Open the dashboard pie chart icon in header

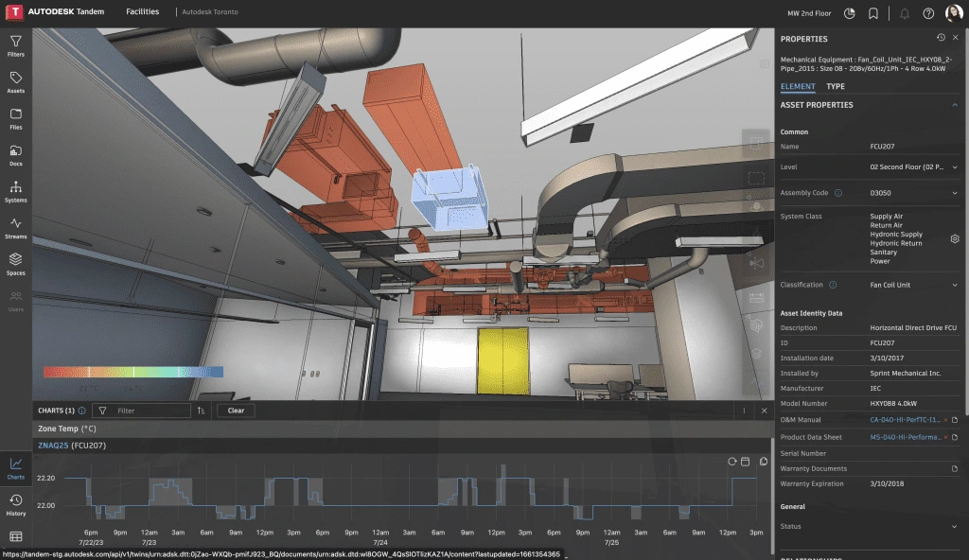click(850, 13)
